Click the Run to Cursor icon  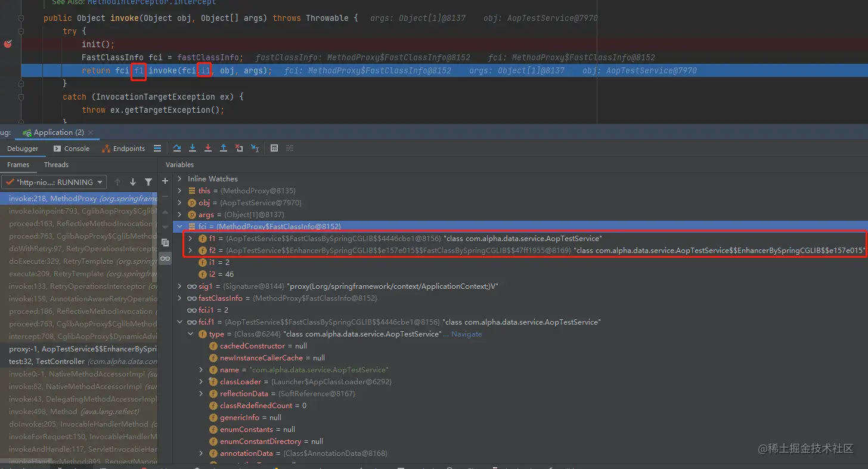pos(255,148)
